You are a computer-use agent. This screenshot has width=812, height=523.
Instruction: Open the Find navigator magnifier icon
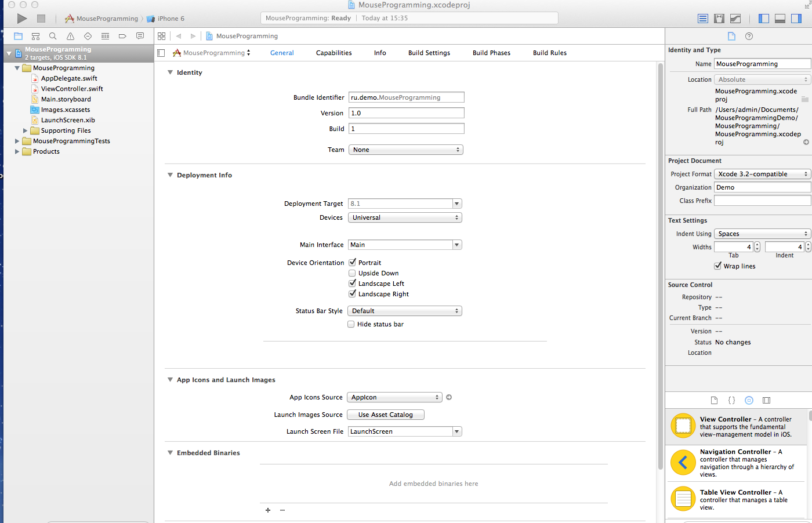53,36
